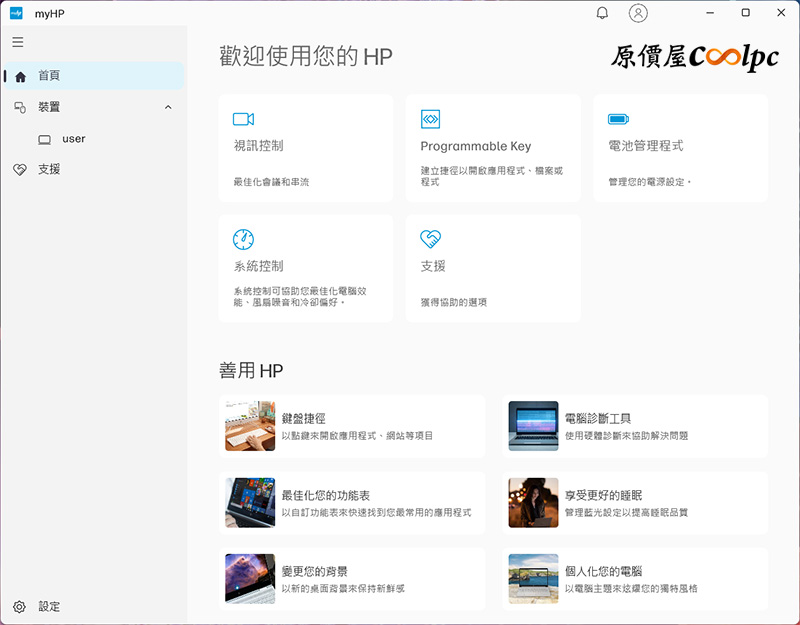Open the 個人化您的電腦 tip title
This screenshot has height=625, width=800.
click(x=604, y=571)
